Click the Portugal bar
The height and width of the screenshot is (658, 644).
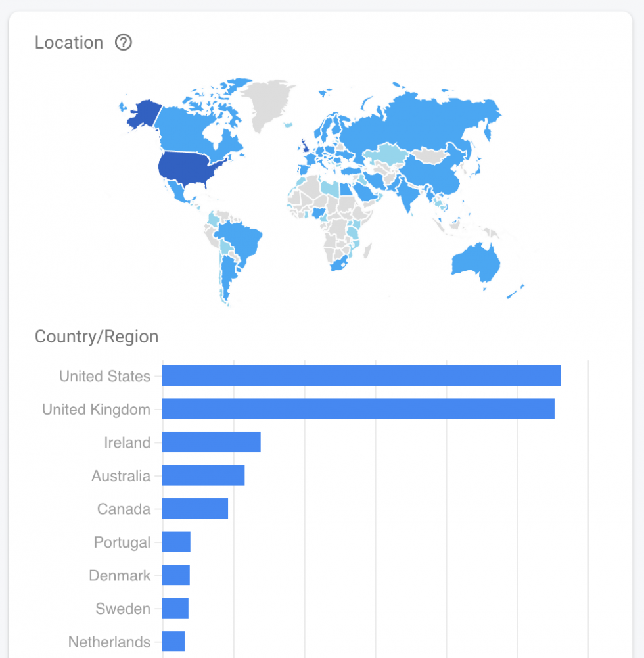(x=176, y=542)
